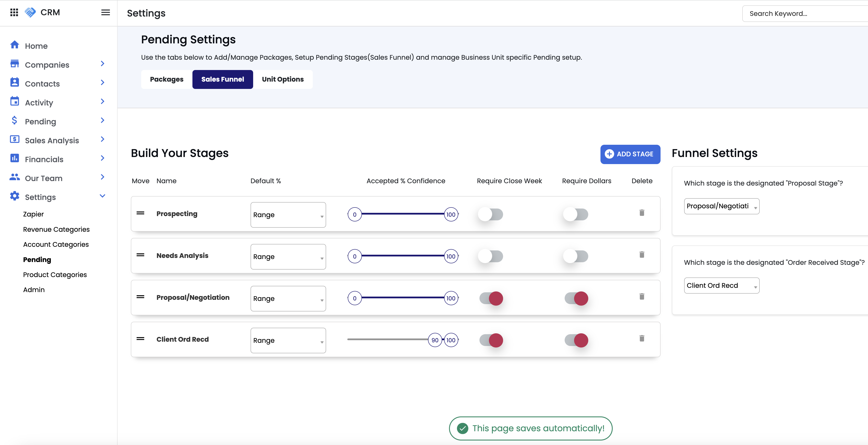Expand the Companies menu chevron
Screen dimensions: 868x445
tap(102, 64)
